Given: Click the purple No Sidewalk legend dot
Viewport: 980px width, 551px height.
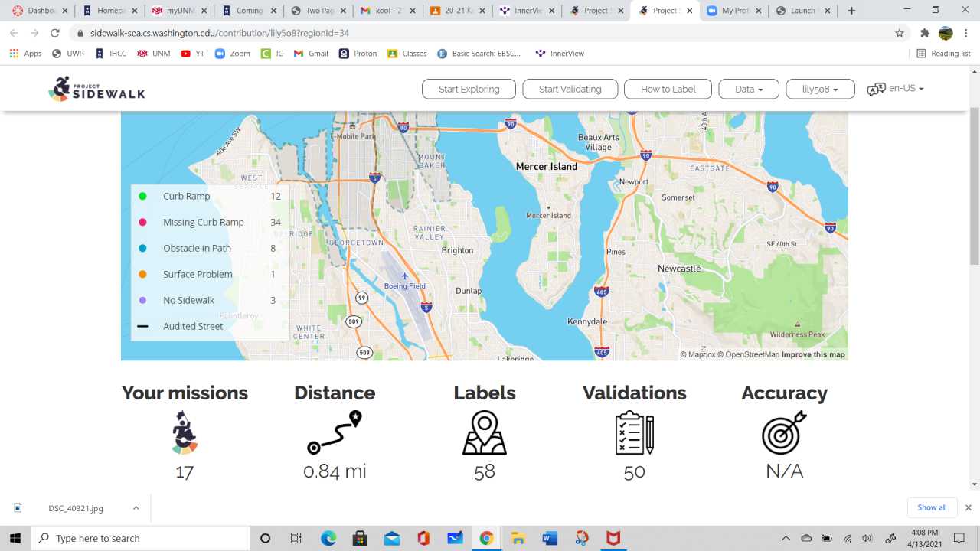Looking at the screenshot, I should pos(142,300).
